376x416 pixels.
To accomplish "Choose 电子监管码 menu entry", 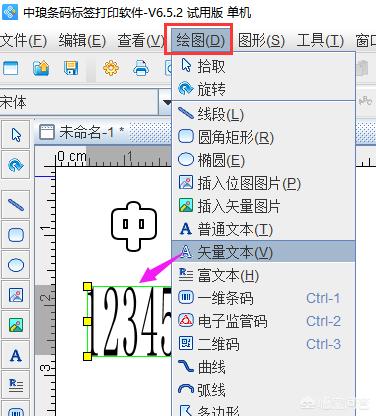I will coord(263,321).
